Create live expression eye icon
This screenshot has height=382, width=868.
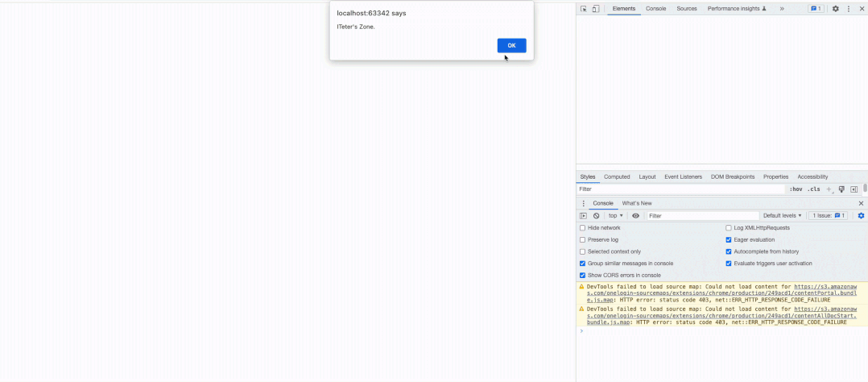click(635, 216)
